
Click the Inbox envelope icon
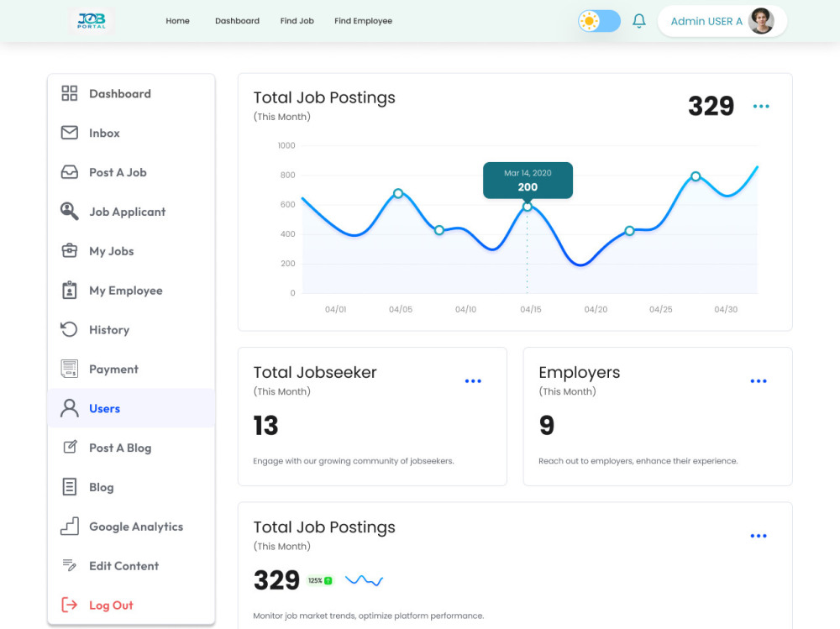click(x=69, y=133)
